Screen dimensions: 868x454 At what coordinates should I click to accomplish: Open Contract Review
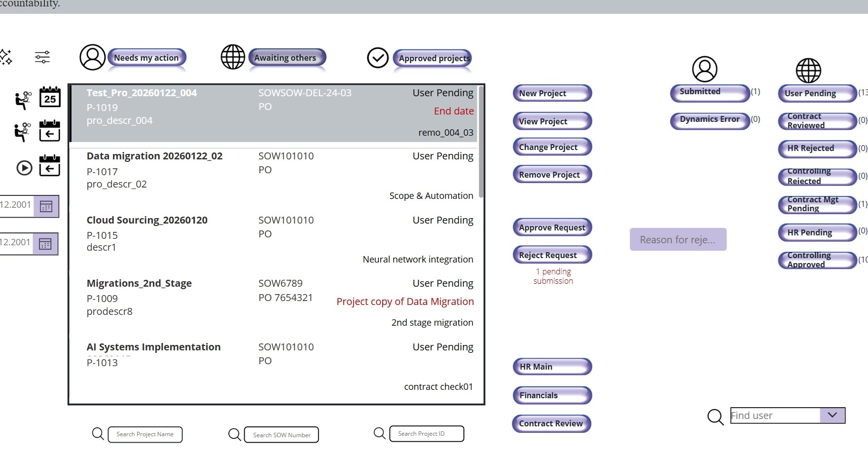552,423
